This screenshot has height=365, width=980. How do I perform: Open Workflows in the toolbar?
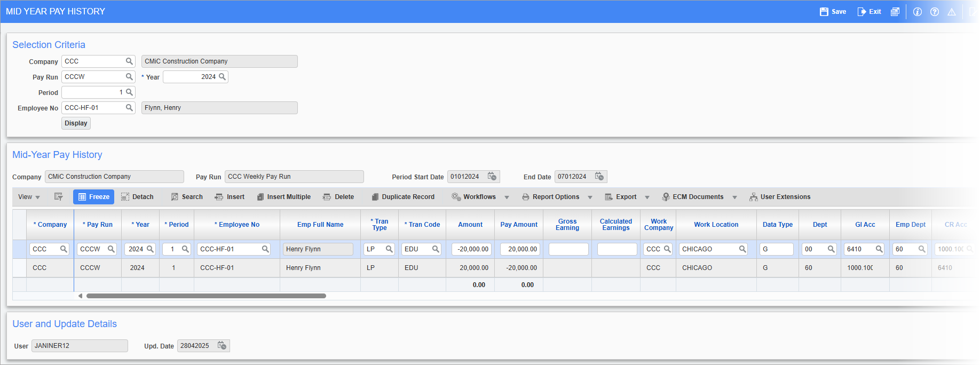[x=474, y=197]
